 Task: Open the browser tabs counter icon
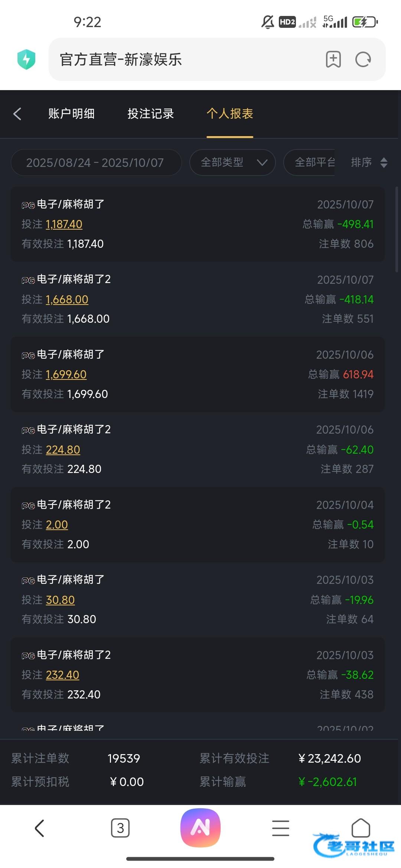tap(120, 828)
